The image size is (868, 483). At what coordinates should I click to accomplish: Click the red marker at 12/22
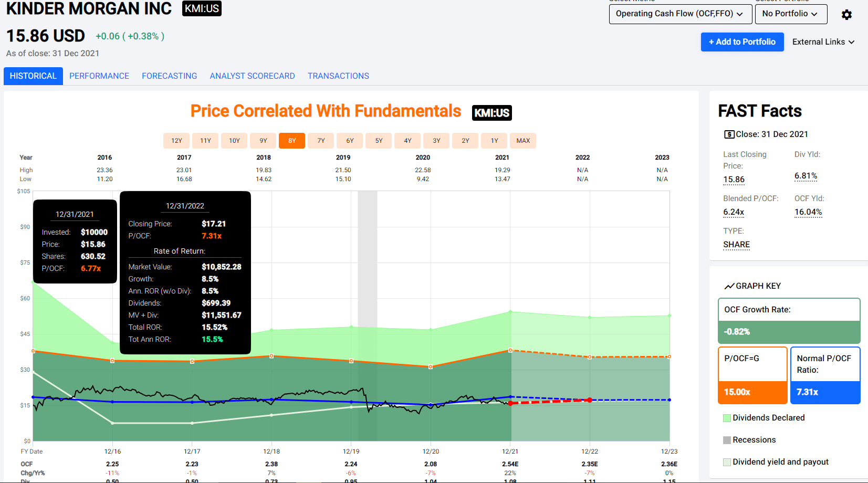[590, 400]
